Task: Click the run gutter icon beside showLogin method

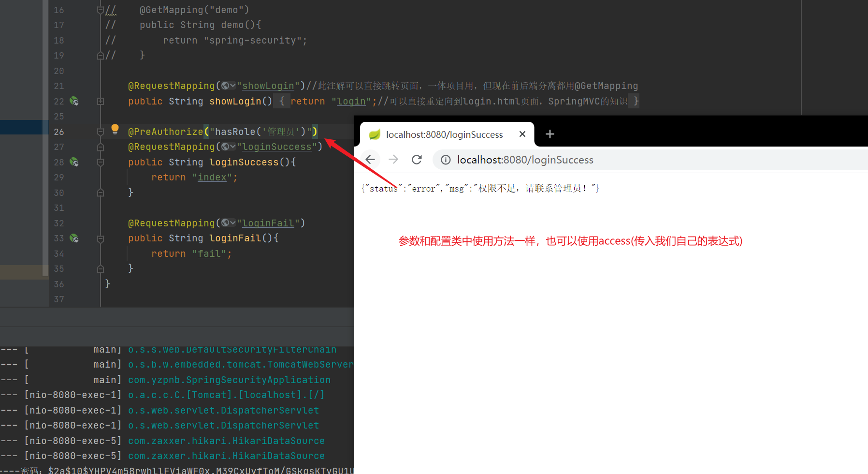Action: [74, 101]
